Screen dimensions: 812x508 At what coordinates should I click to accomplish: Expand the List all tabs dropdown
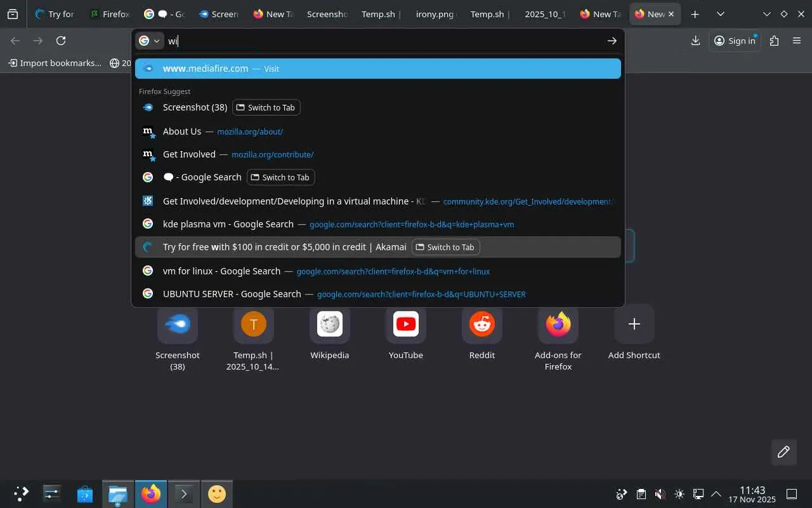point(721,14)
